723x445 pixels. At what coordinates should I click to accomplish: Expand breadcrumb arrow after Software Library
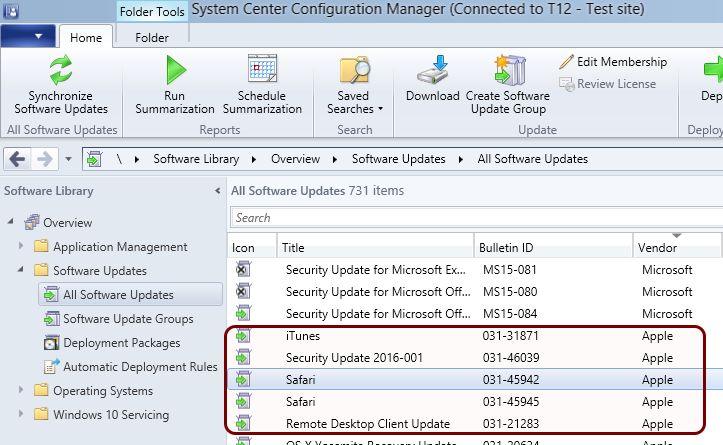(254, 160)
